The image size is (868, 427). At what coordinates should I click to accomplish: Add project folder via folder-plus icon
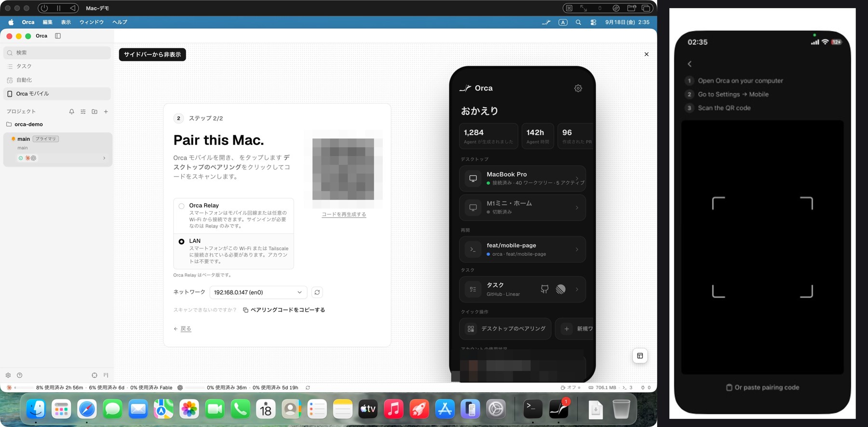[95, 111]
